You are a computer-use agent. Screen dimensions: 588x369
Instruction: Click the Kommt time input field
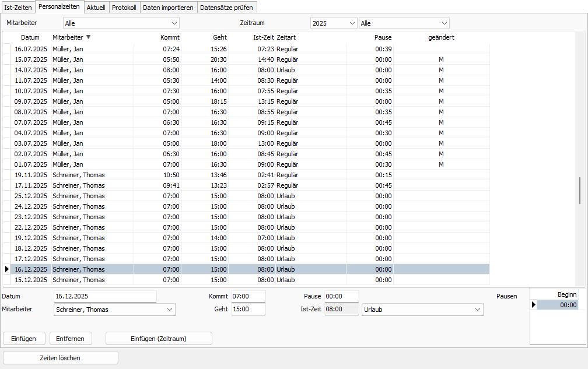click(248, 296)
